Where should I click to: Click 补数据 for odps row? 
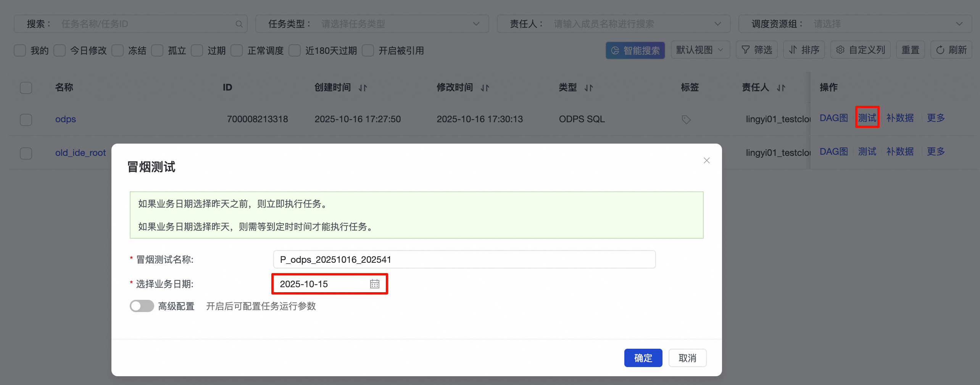tap(900, 118)
